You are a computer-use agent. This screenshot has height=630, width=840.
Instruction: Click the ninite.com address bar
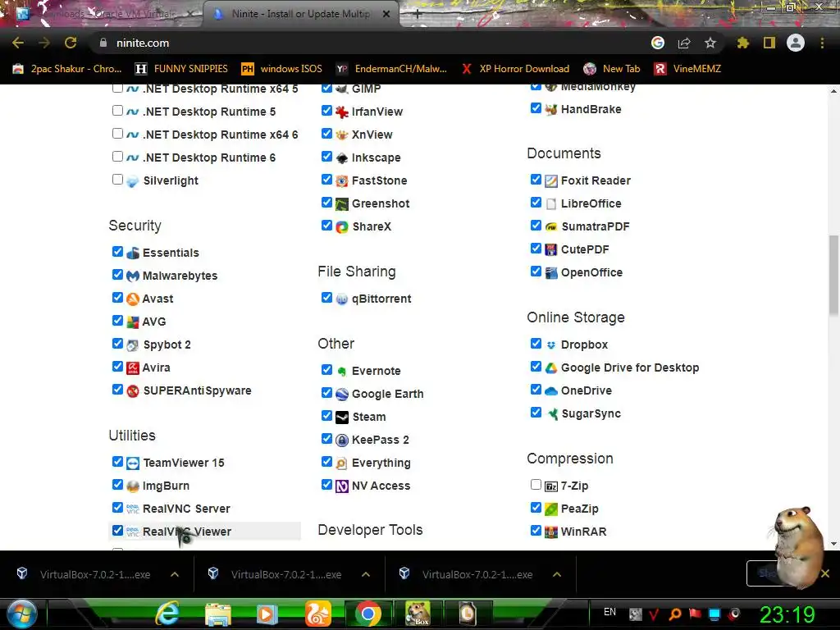click(370, 43)
